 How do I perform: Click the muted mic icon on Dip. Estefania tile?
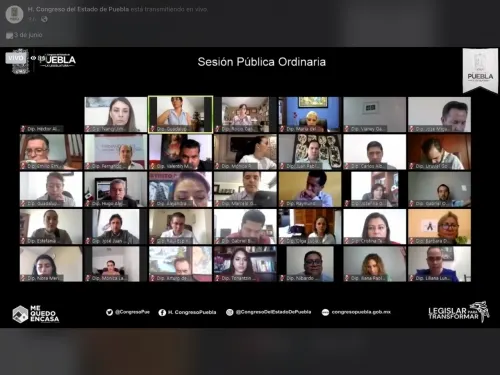click(23, 241)
